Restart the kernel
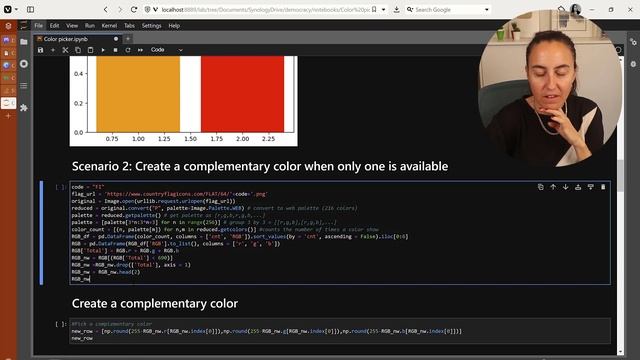 click(128, 50)
